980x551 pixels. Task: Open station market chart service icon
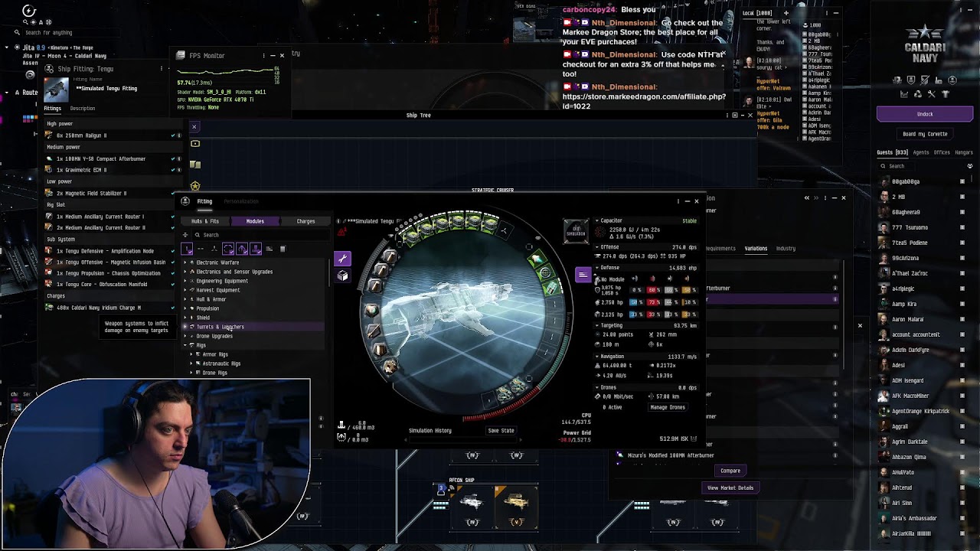coord(904,93)
